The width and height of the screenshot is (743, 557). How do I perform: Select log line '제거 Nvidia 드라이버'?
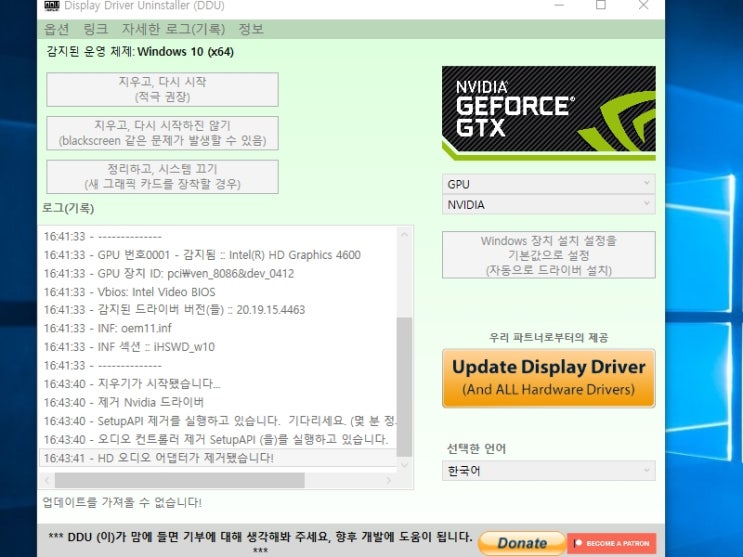217,402
